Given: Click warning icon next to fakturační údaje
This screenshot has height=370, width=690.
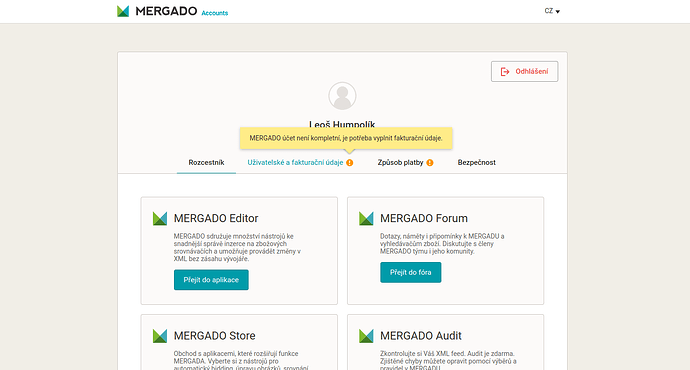Looking at the screenshot, I should [349, 163].
